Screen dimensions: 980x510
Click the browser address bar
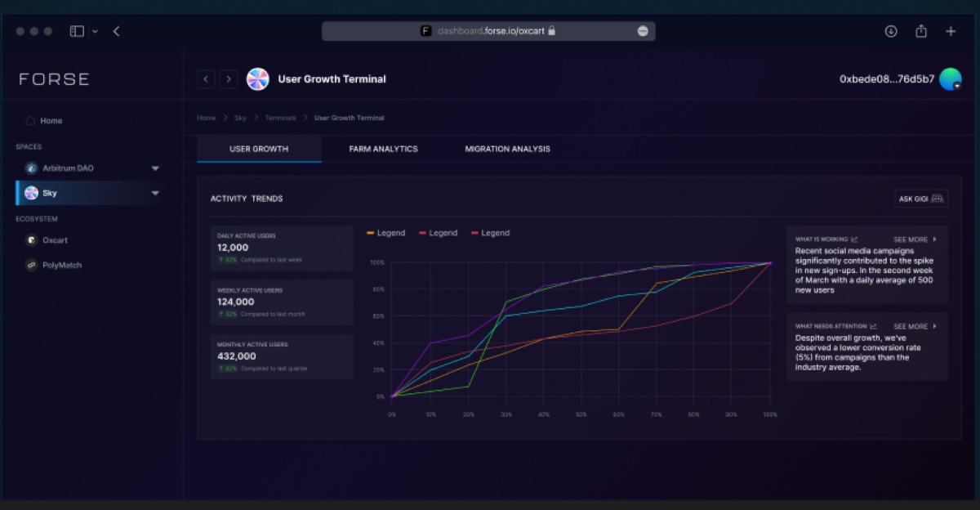488,31
